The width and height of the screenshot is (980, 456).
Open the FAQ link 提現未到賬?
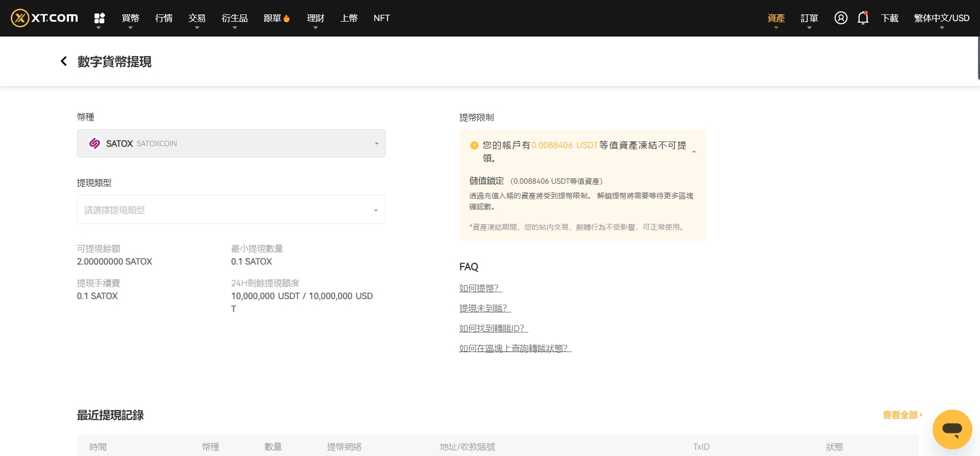coord(485,308)
